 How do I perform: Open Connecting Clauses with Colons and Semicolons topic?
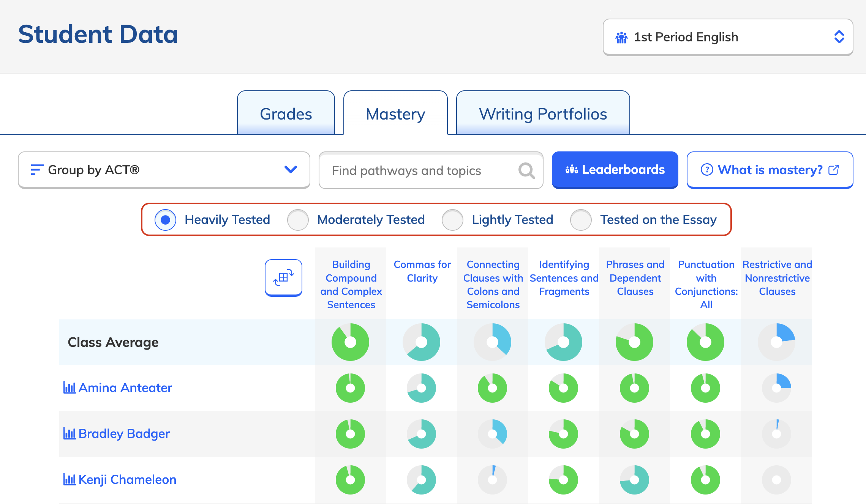pos(493,285)
